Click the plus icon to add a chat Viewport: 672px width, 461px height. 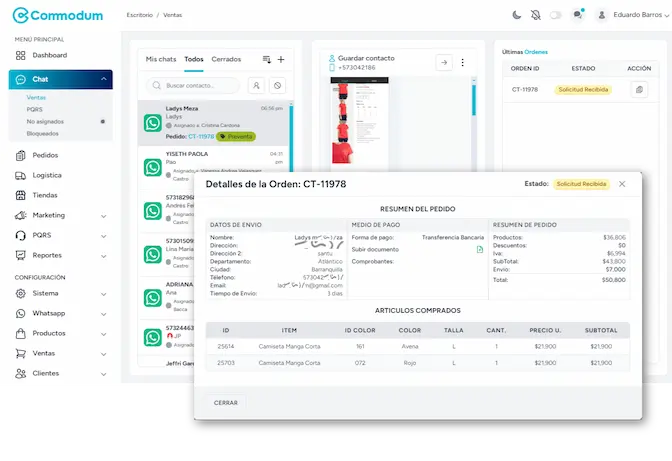coord(281,59)
